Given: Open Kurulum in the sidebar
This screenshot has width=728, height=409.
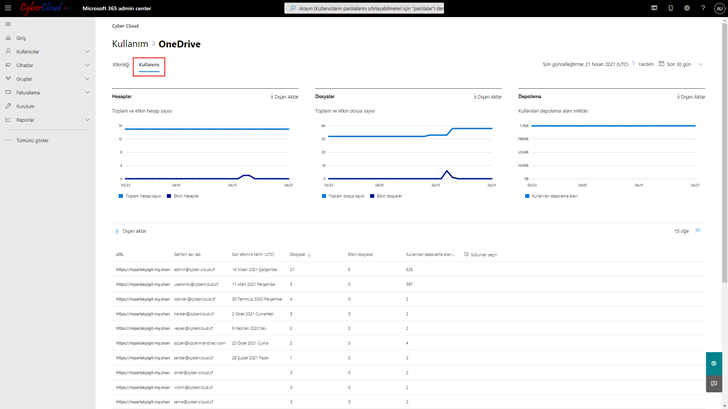Looking at the screenshot, I should 26,106.
